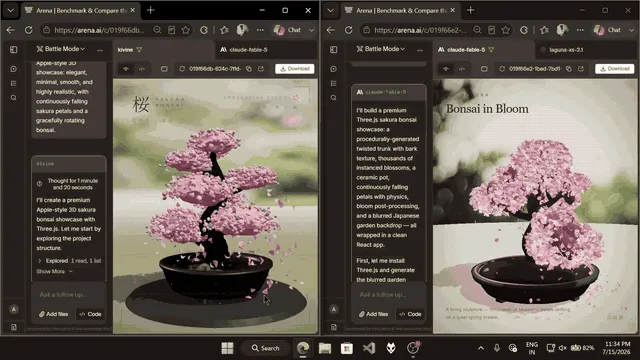The width and height of the screenshot is (640, 360).
Task: Open device frame view in right window
Action: point(484,69)
